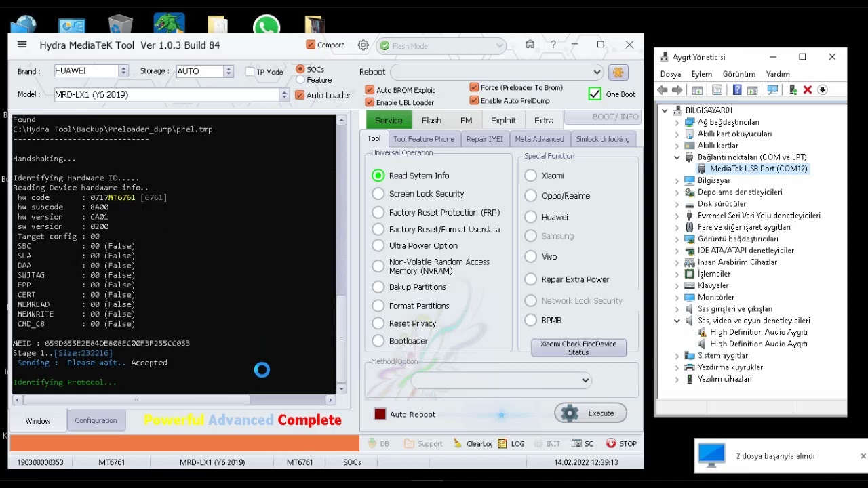Click the forward arrow in Device Manager toolbar
Screen dimensions: 868x488
[x=677, y=90]
